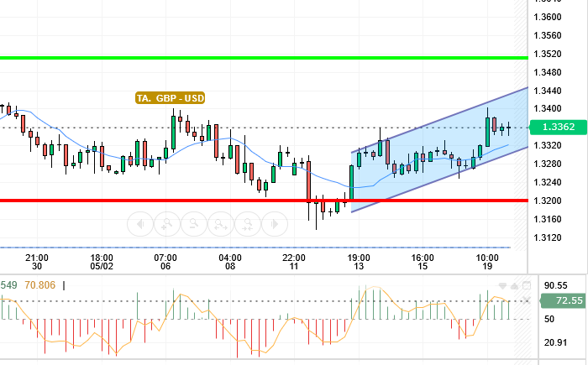Click the orange indicator value 70.806
Screen dimensions: 588x365
[39, 285]
